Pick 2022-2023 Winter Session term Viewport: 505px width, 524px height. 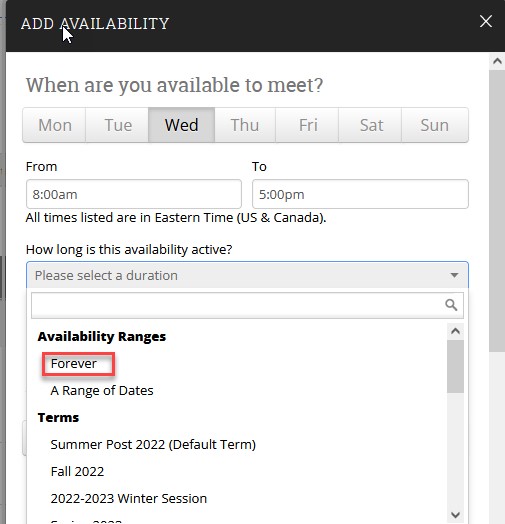coord(129,499)
